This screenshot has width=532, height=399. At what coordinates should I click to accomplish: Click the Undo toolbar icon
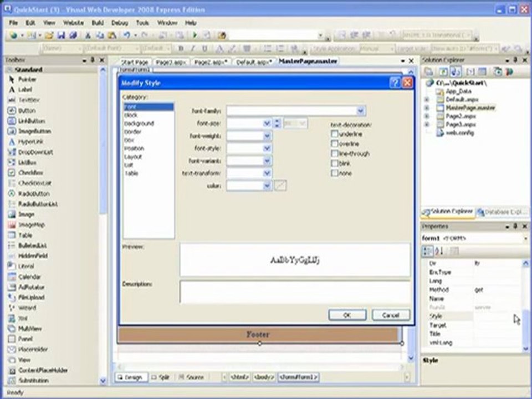tap(126, 35)
